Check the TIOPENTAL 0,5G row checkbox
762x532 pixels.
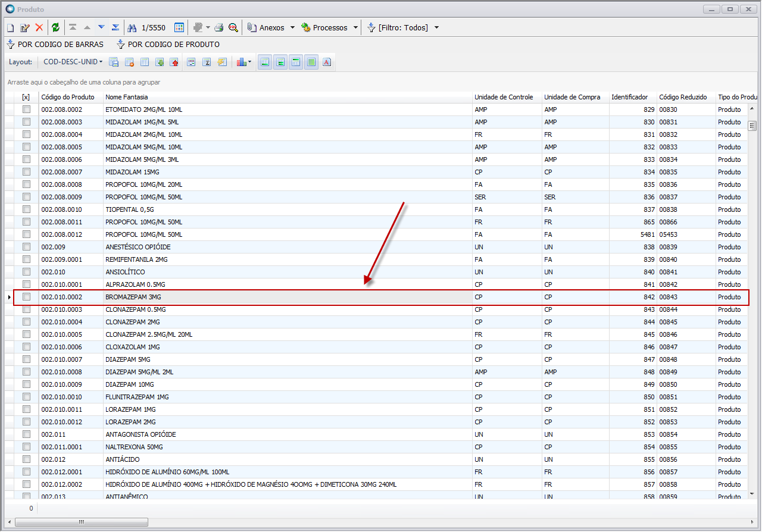(x=26, y=209)
